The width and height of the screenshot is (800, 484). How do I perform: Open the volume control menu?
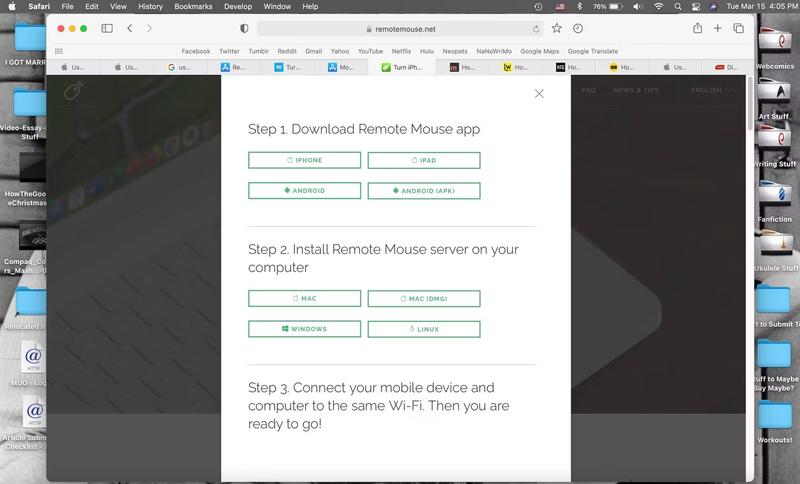[637, 7]
